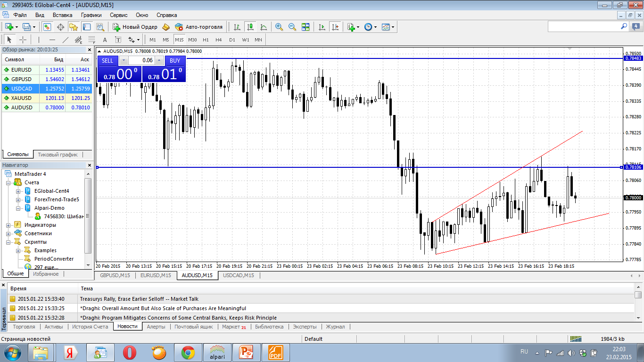Click the news list vertical scrollbar
The width and height of the screenshot is (644, 362).
click(x=638, y=303)
